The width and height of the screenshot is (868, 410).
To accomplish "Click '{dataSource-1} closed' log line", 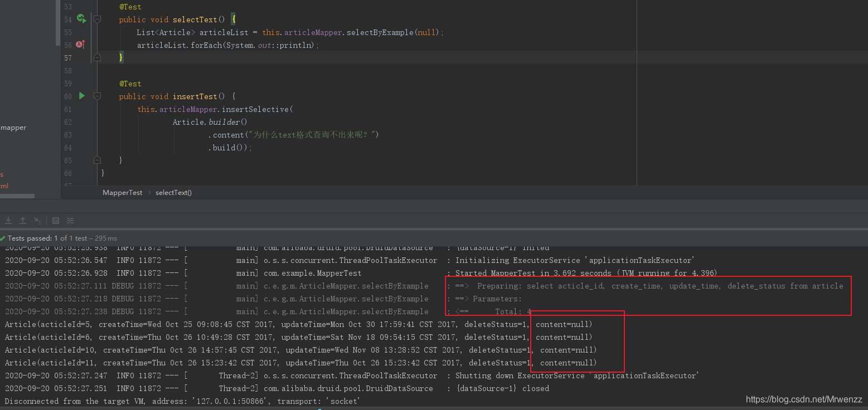I will click(x=502, y=388).
